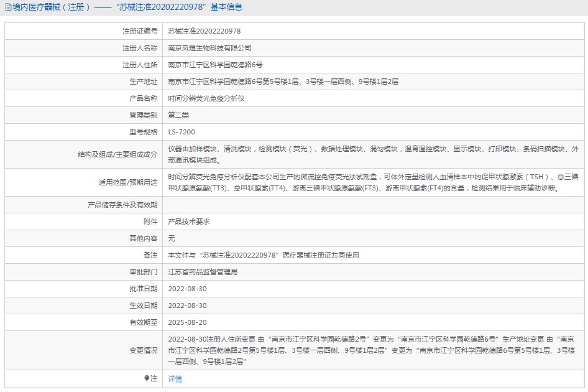Click the 批准日期 value 2022-08-30
Viewport: 588px width, 392px height.
(187, 289)
